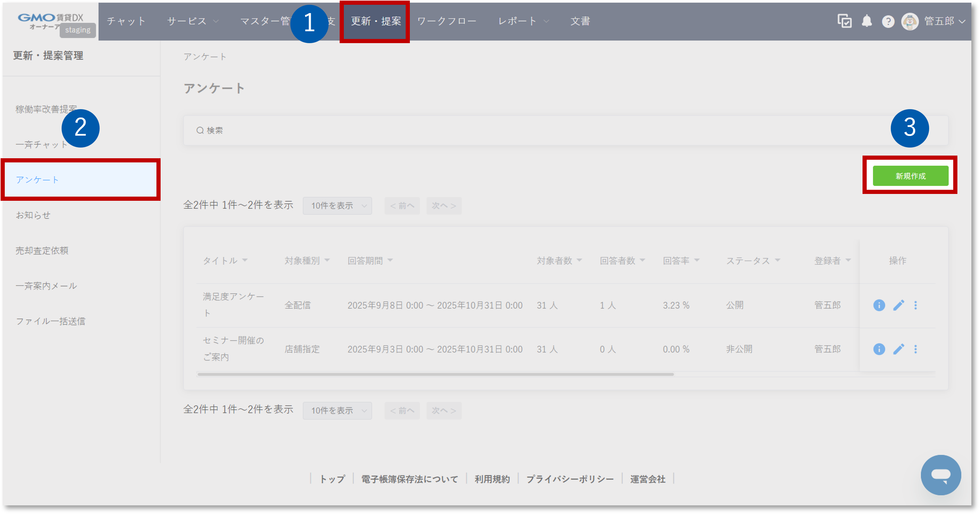The width and height of the screenshot is (980, 514).
Task: Open the プライバシーポリシー footer link
Action: click(570, 479)
